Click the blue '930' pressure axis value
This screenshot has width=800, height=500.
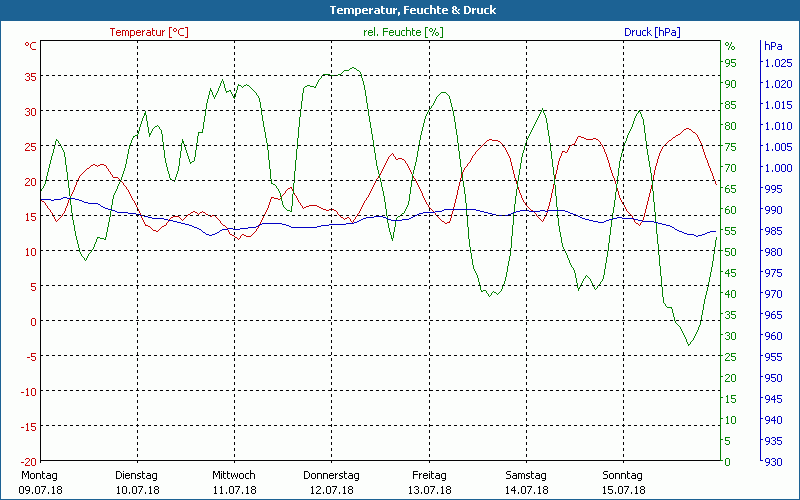point(773,462)
